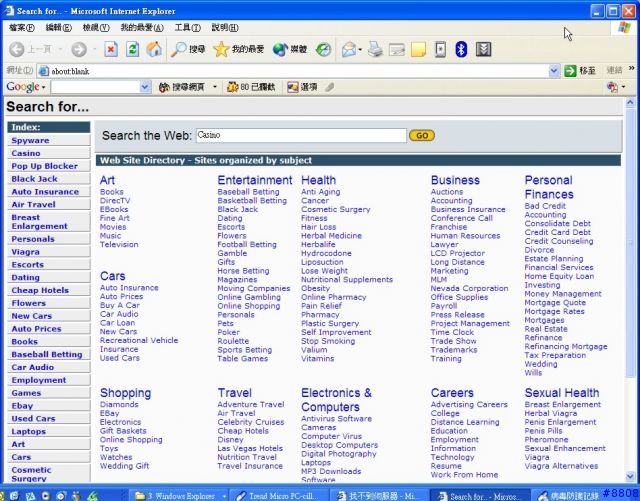Click the mobile device toolbar icon
The width and height of the screenshot is (640, 501).
(x=440, y=49)
